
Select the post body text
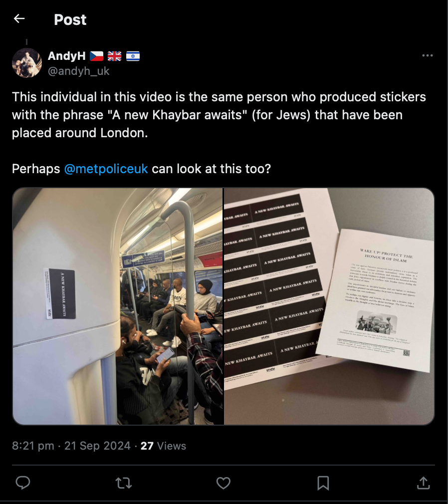click(x=220, y=133)
